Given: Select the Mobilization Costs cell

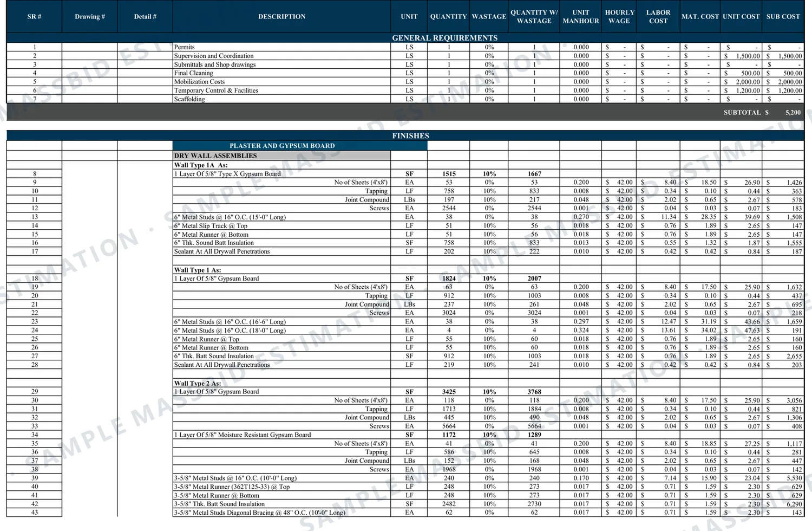Looking at the screenshot, I should [281, 82].
